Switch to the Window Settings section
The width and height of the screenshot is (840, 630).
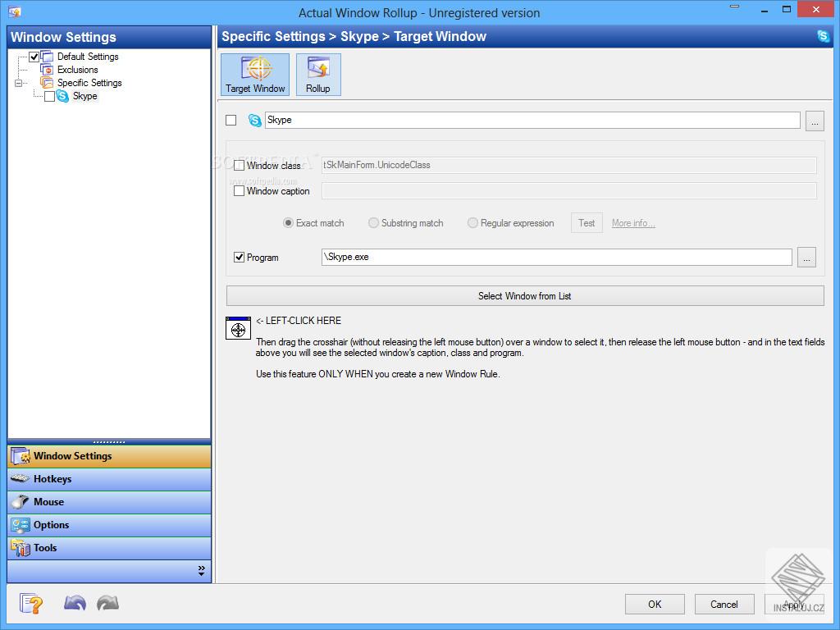[x=109, y=456]
